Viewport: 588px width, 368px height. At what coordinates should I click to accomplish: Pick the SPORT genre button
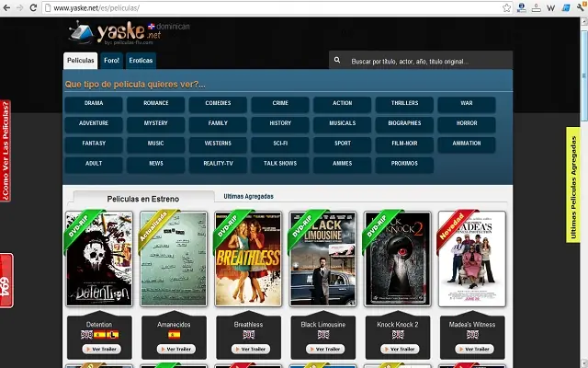coord(343,144)
